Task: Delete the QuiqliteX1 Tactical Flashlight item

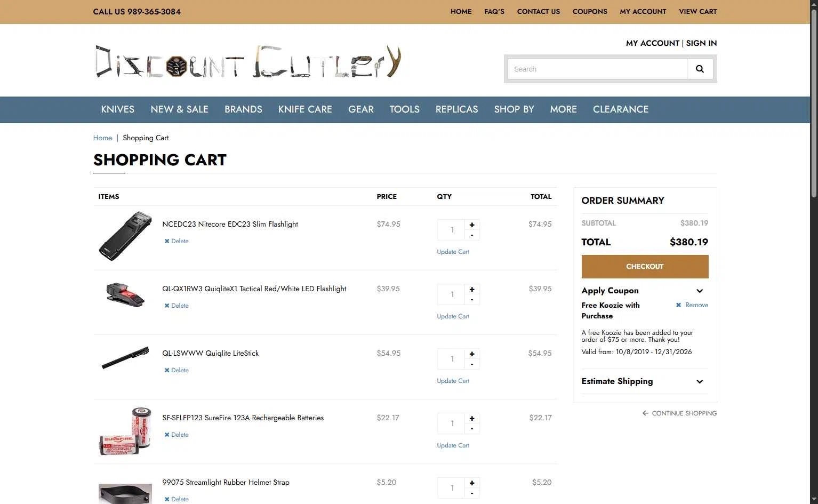Action: click(x=177, y=306)
